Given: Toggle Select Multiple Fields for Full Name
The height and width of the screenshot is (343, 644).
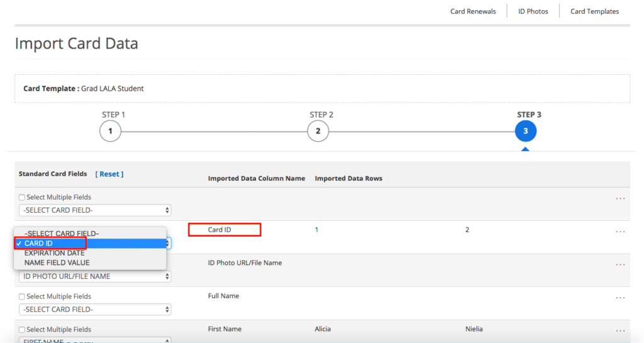Looking at the screenshot, I should (x=22, y=296).
